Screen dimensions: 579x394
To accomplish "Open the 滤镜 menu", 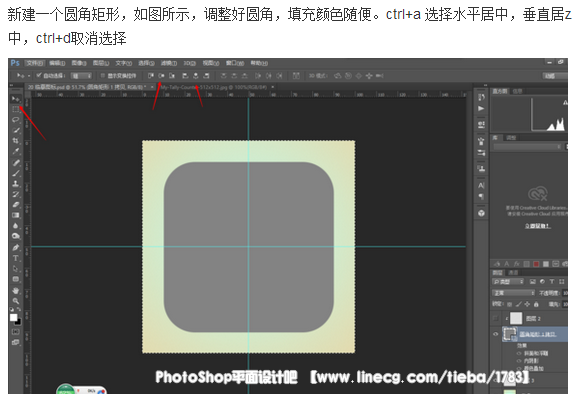I will tap(169, 63).
